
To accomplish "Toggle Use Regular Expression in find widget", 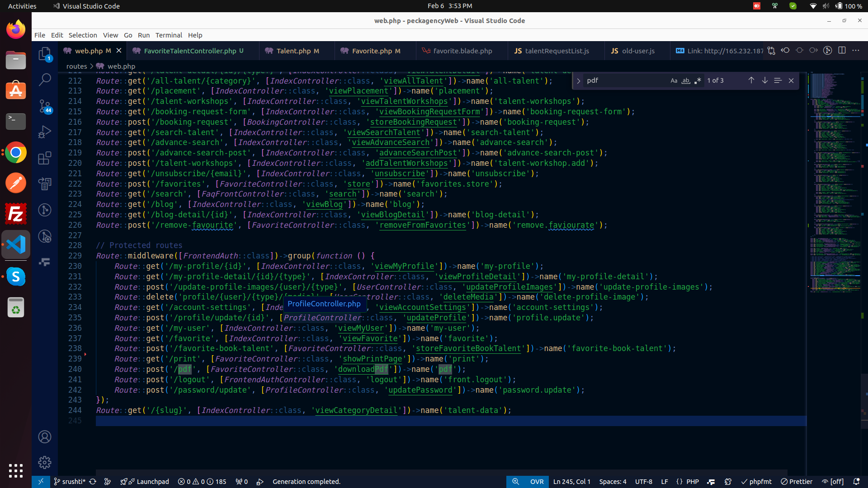I will [698, 80].
